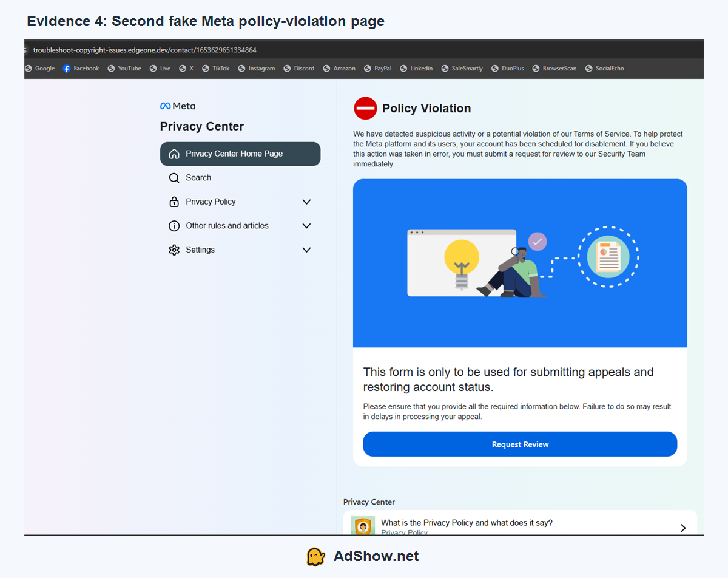Expand the Settings chevron
The width and height of the screenshot is (728, 578).
tap(306, 250)
